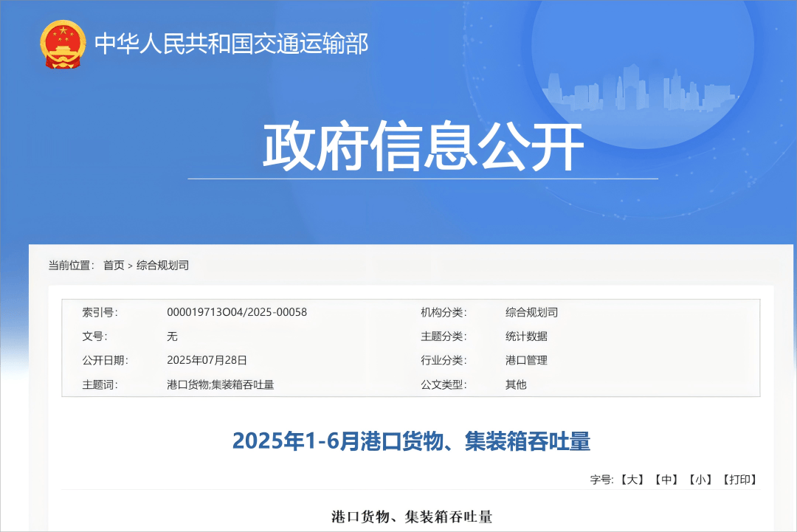Click the 索引号 field label
797x532 pixels.
[100, 312]
